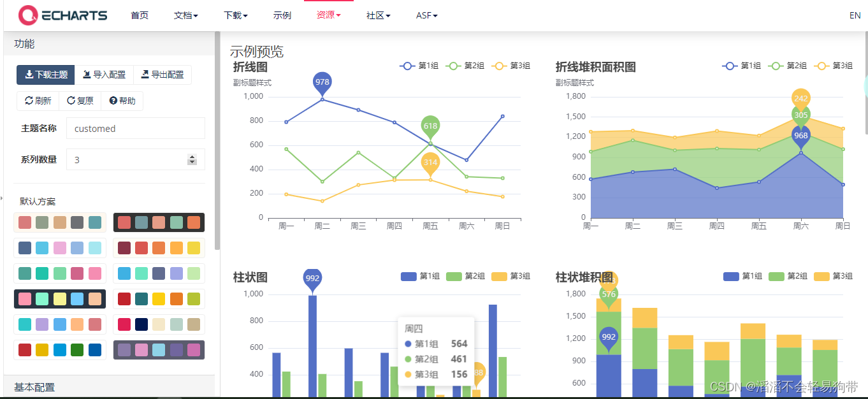Toggle 第1组 legend in 柱状堆积图

click(x=742, y=276)
